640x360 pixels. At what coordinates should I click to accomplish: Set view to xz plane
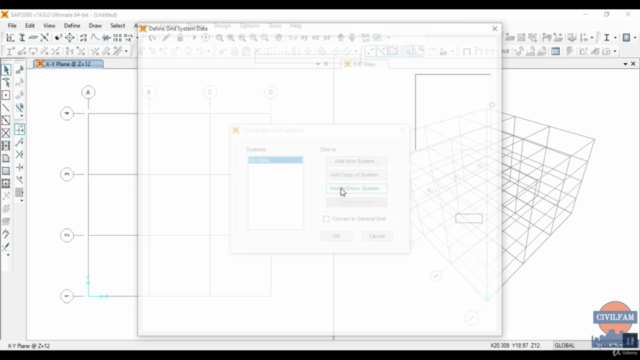[x=316, y=38]
